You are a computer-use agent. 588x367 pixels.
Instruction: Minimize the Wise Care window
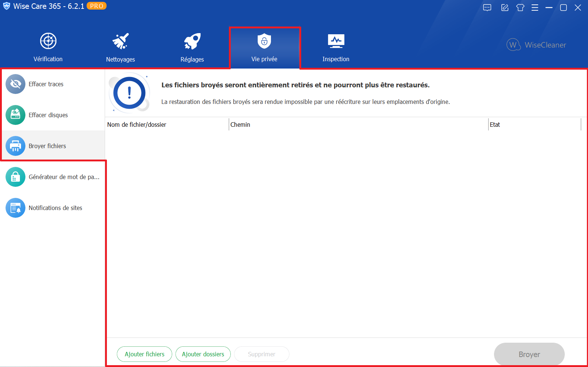coord(549,8)
